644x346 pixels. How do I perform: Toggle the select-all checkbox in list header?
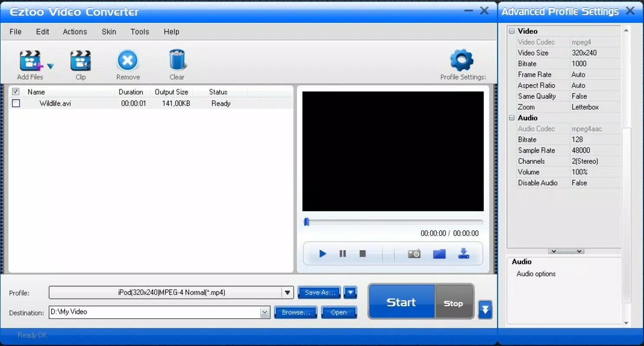pos(16,92)
